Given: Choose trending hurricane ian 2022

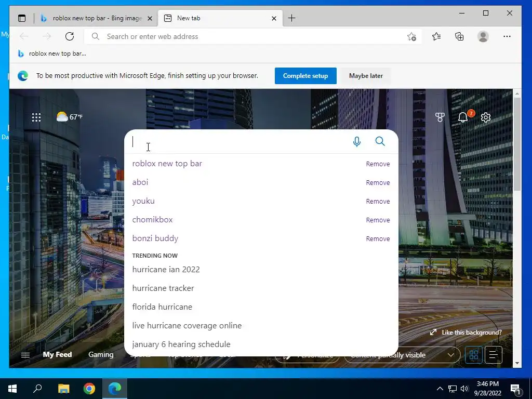Looking at the screenshot, I should (x=166, y=270).
